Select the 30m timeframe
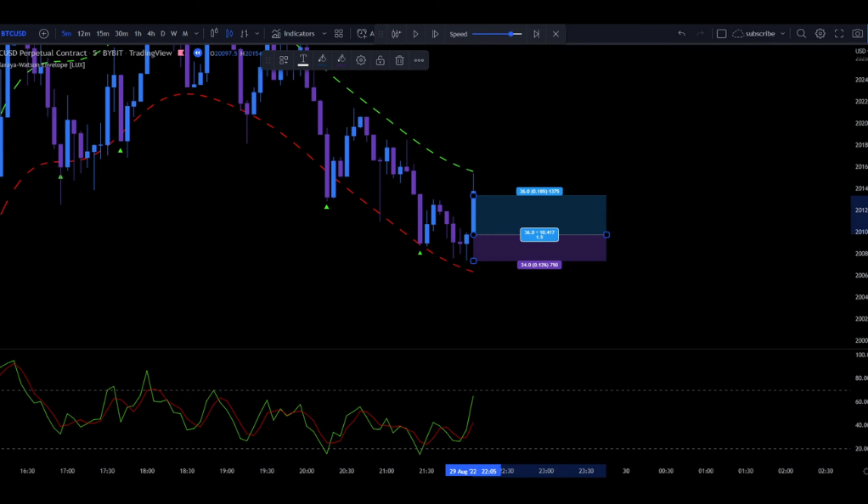Screen dimensions: 868x504 pos(121,34)
